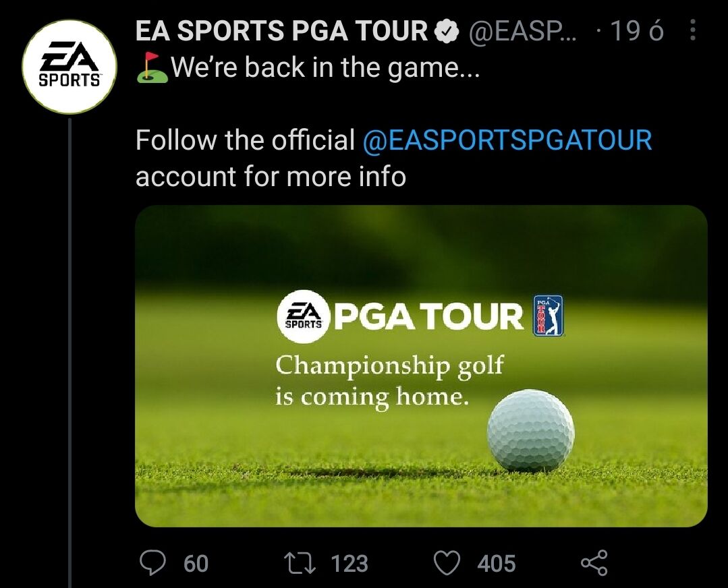This screenshot has width=728, height=588.
Task: Click the reply count 60
Action: pyautogui.click(x=196, y=564)
